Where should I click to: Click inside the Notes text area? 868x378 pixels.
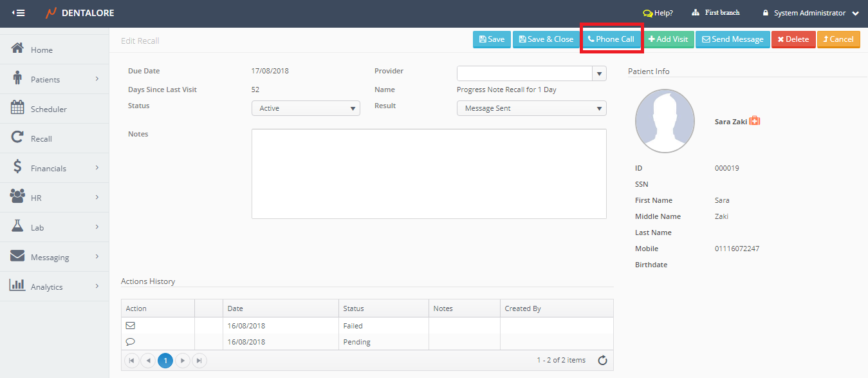click(429, 174)
